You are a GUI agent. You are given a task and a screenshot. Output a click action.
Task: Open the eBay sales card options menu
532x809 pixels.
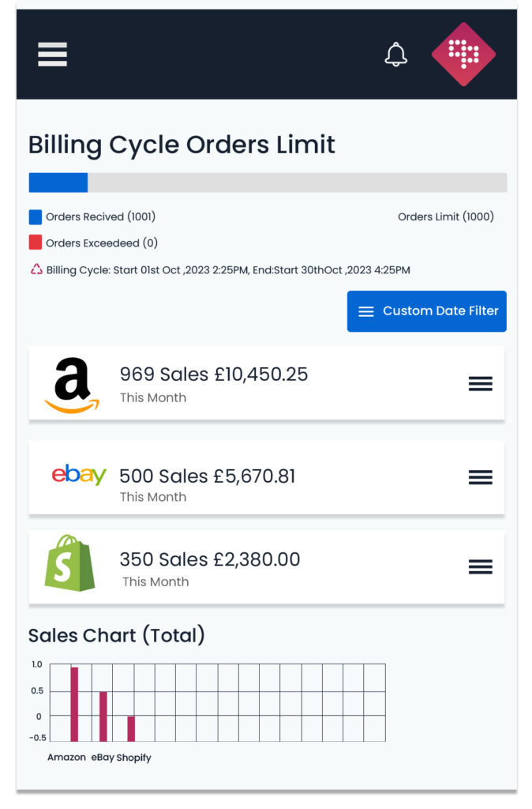tap(480, 477)
